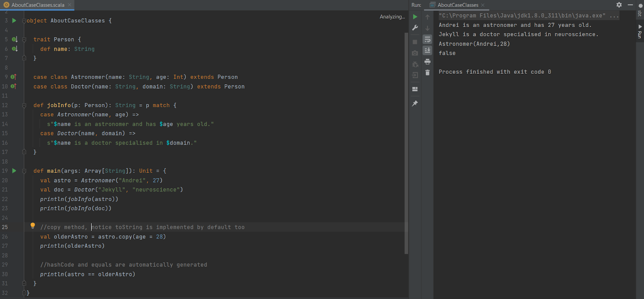
Task: Click console line 'Andrei is an astronomer'
Action: 515,25
